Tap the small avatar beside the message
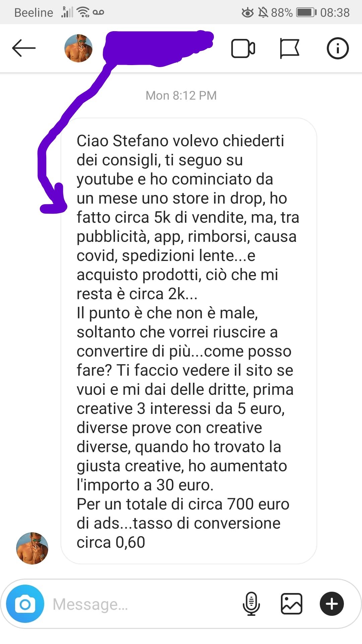 (32, 548)
